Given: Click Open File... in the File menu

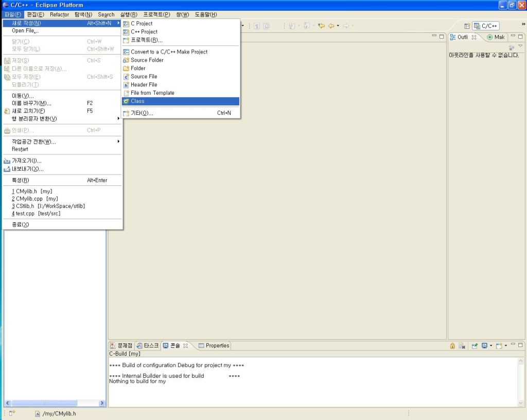Looking at the screenshot, I should [x=62, y=30].
